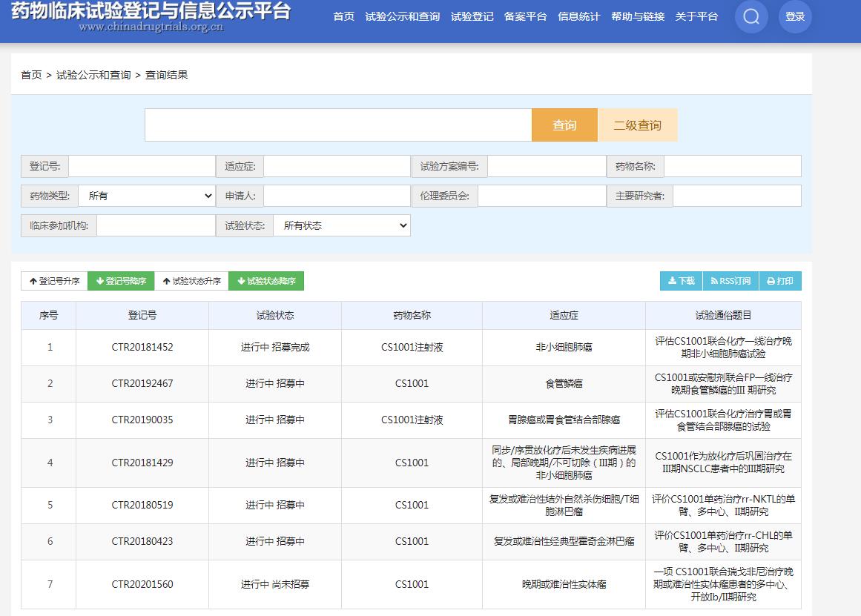Viewport: 861px width, 616px height.
Task: Focus the 药物名称 input field
Action: coord(733,166)
